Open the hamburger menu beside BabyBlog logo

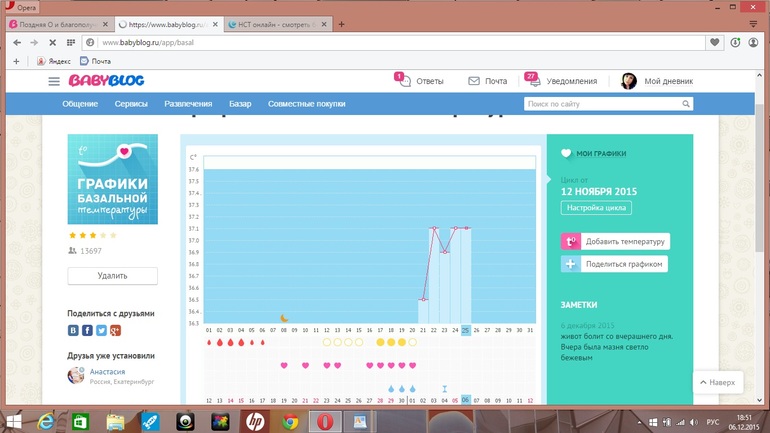(x=54, y=81)
